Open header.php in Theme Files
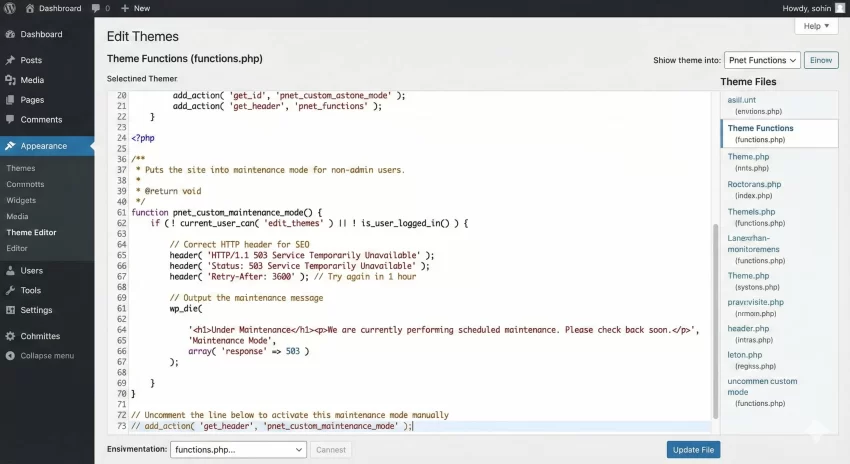The height and width of the screenshot is (464, 850). (x=748, y=328)
